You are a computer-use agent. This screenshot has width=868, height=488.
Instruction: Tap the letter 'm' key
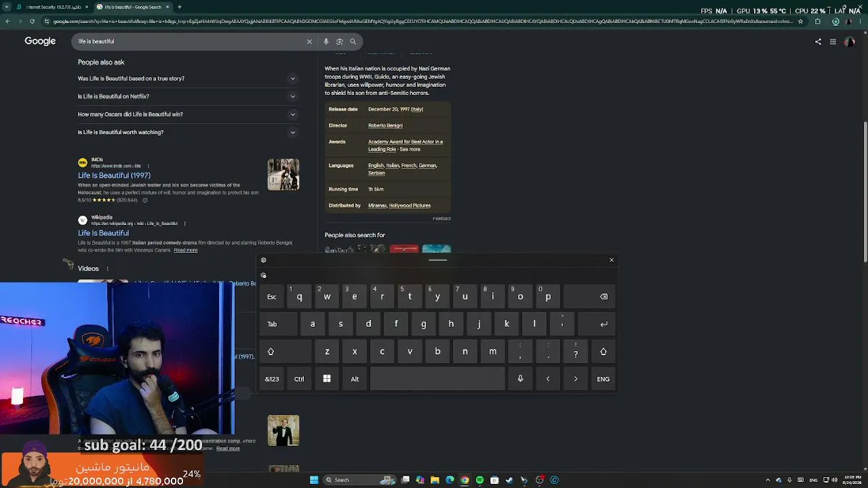[x=493, y=352]
